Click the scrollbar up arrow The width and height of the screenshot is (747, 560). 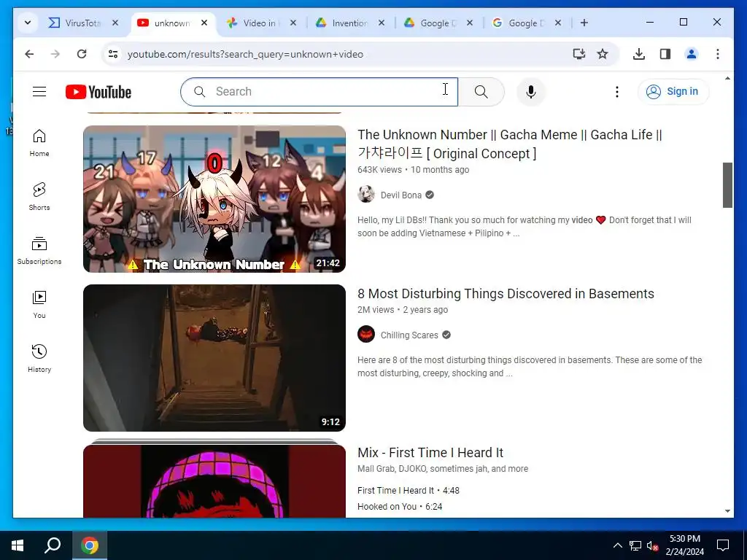coord(727,78)
